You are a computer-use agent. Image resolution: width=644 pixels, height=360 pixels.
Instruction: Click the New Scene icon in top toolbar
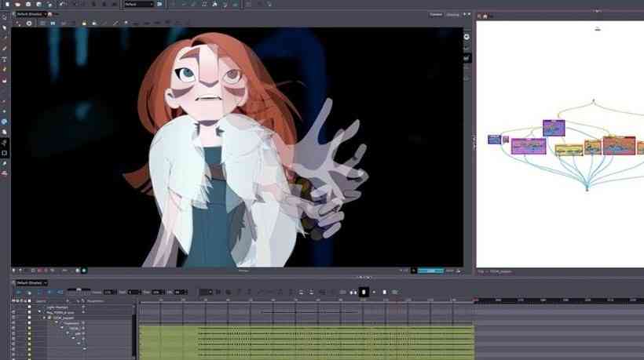click(x=5, y=4)
